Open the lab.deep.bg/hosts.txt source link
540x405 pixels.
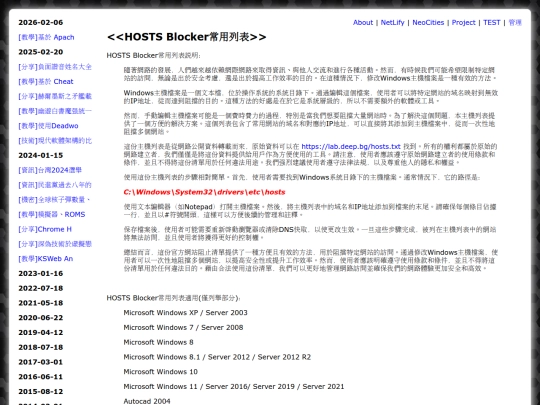tap(351, 146)
